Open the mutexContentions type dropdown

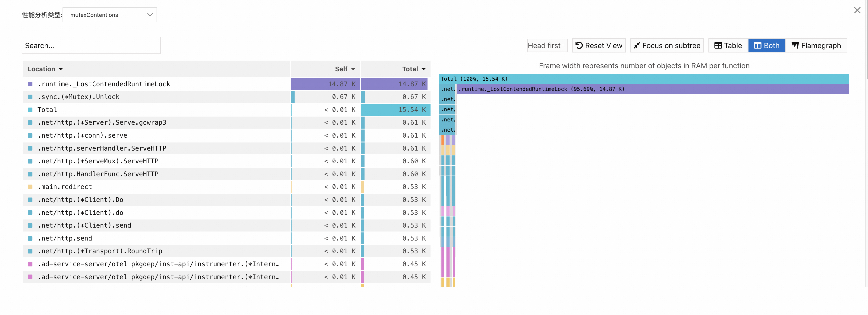(x=110, y=15)
